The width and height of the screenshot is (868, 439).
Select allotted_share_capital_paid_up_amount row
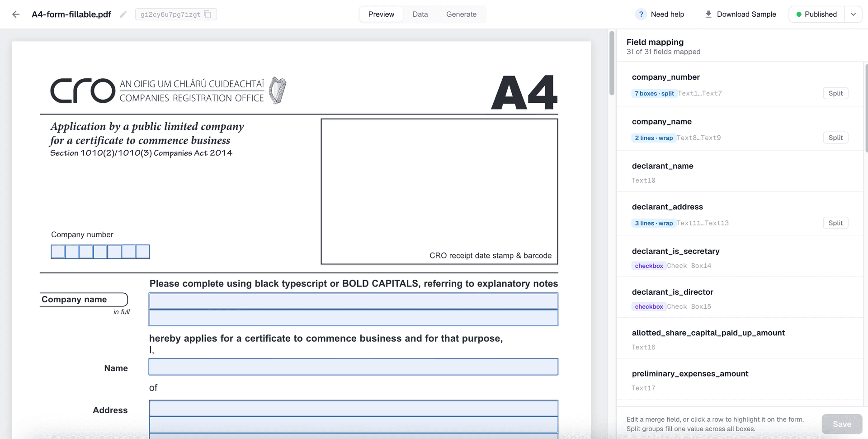click(x=740, y=339)
